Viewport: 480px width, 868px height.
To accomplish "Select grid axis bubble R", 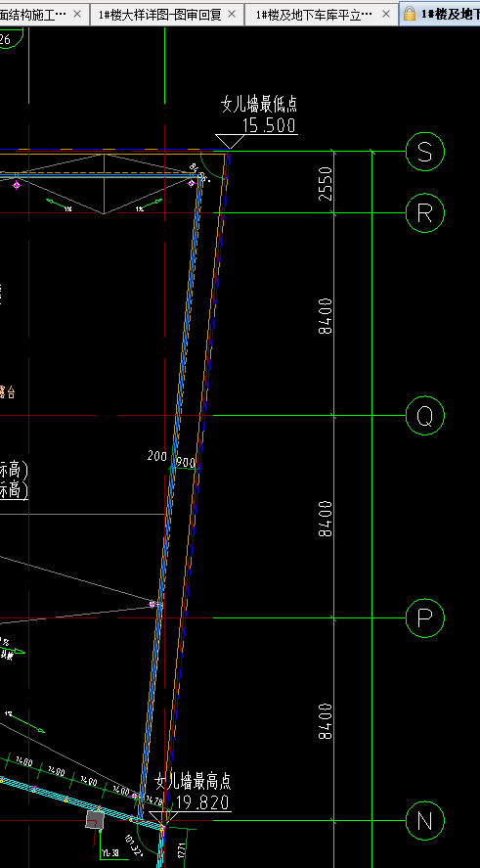I will coord(424,212).
